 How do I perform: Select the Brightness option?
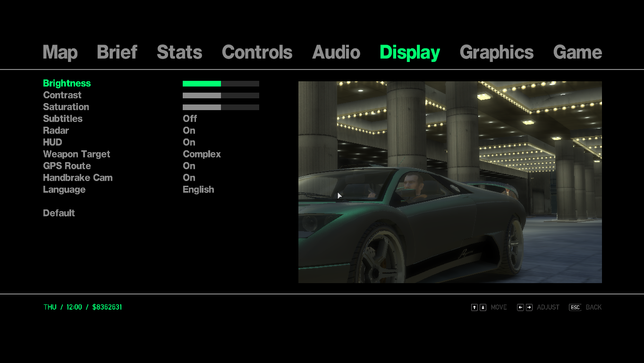pos(67,83)
